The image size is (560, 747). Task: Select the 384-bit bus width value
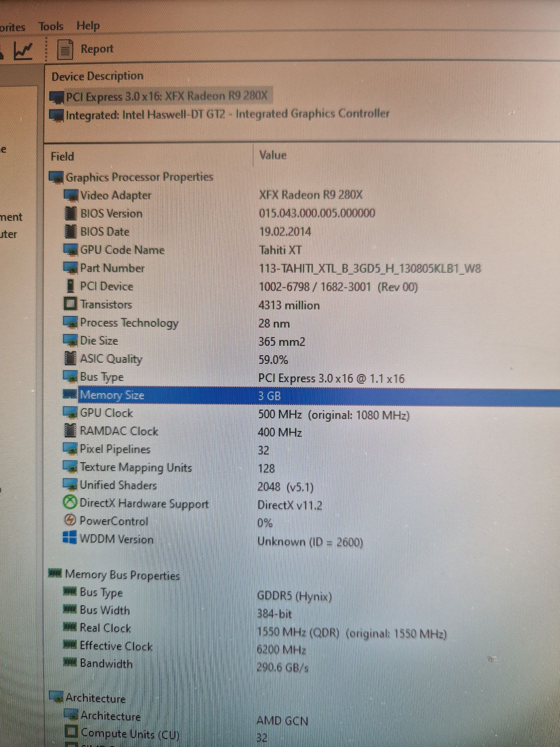coord(274,614)
